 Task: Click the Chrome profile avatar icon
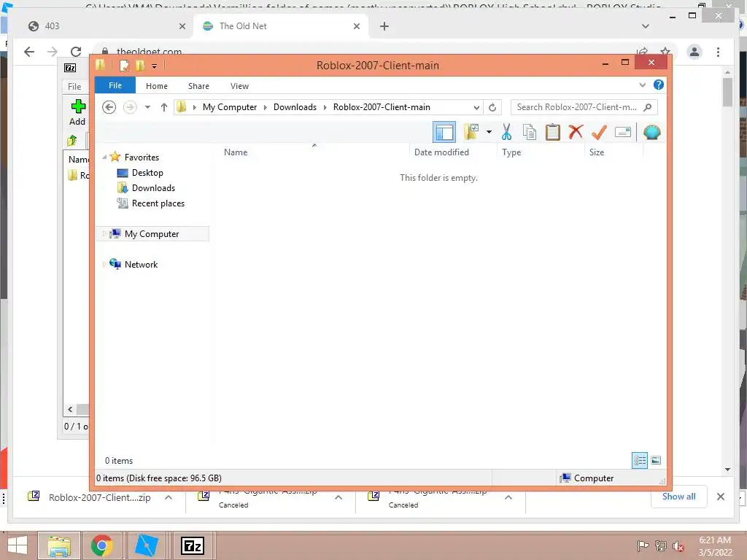tap(694, 52)
